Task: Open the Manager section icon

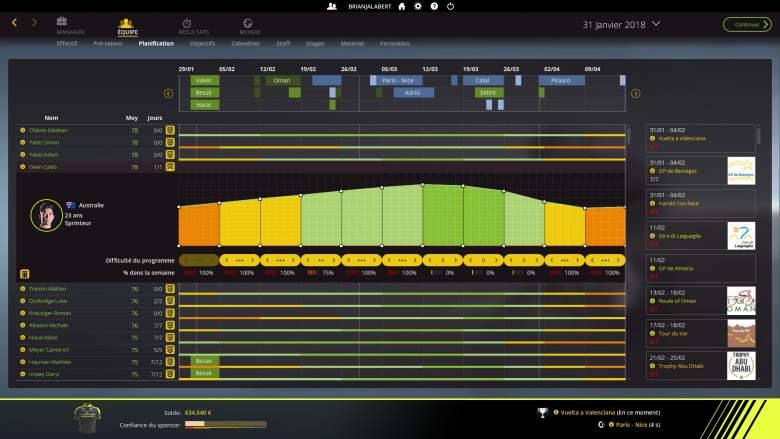Action: 62,21
